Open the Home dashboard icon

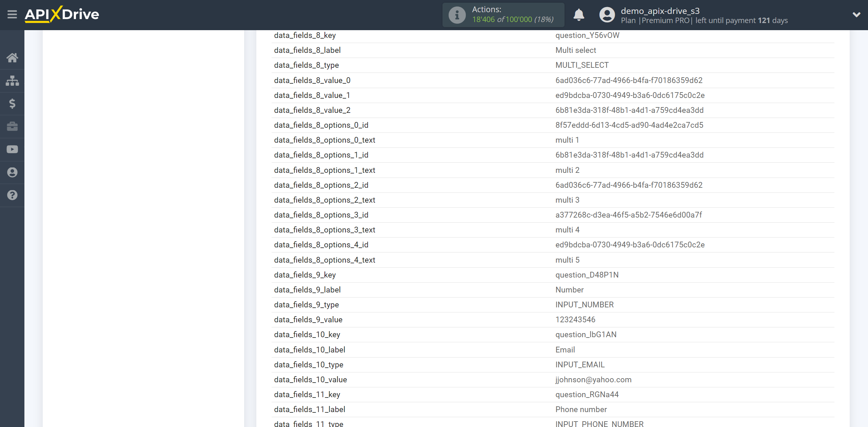(x=12, y=58)
